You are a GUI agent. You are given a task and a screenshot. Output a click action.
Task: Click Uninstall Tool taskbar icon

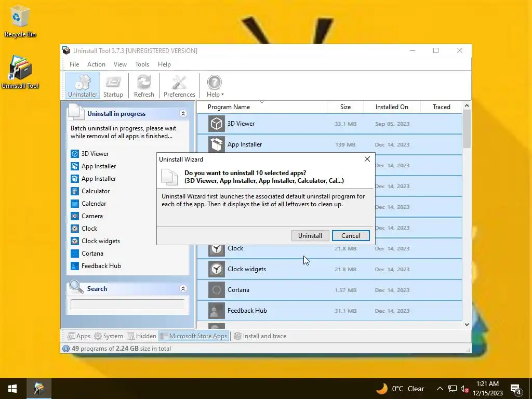click(x=38, y=389)
